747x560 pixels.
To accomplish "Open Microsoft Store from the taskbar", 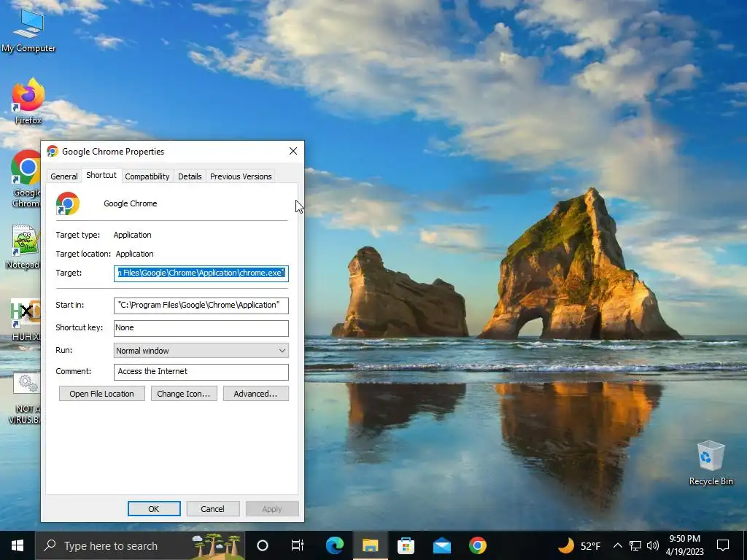I will (406, 545).
